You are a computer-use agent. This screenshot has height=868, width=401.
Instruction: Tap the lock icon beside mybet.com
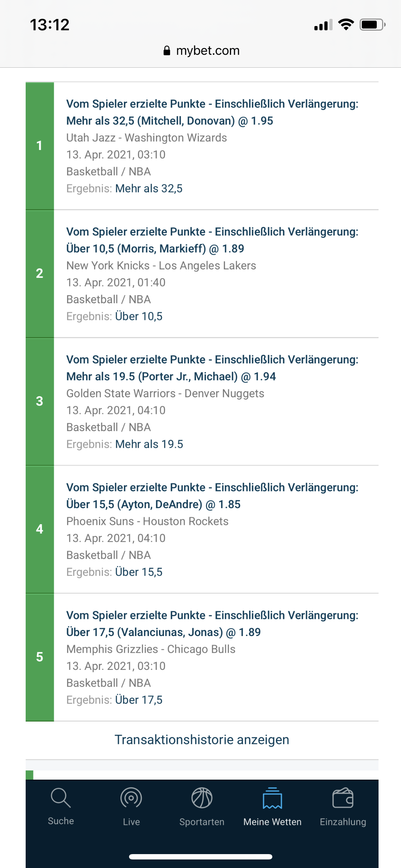[166, 51]
